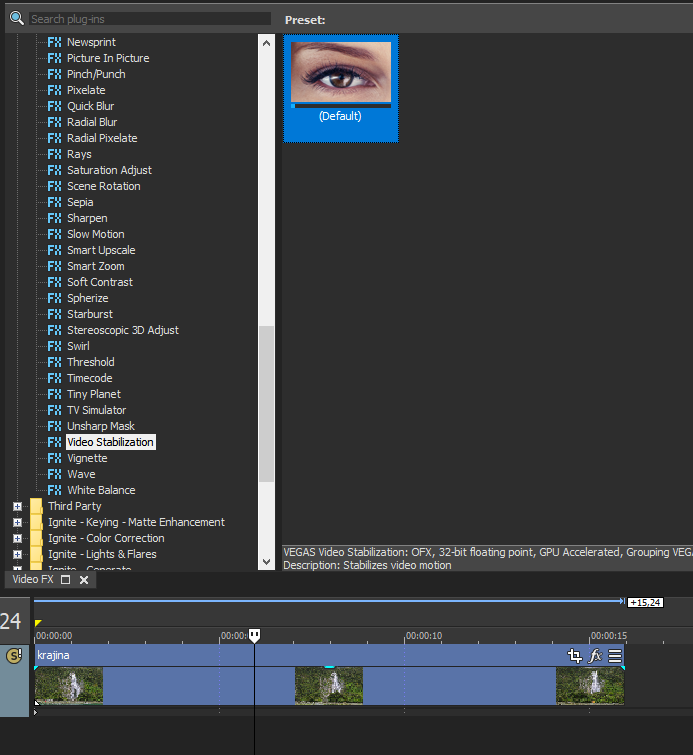Select the Video Stabilization effect

click(110, 442)
